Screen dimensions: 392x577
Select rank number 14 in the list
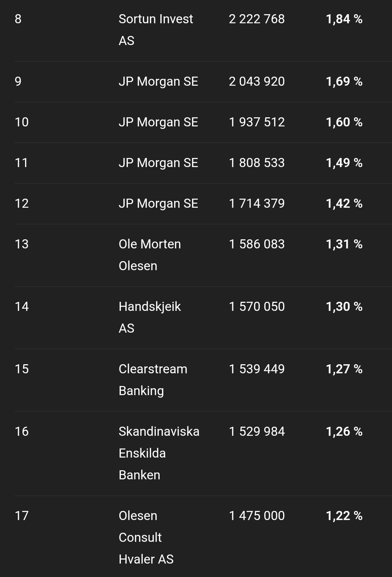coord(22,306)
